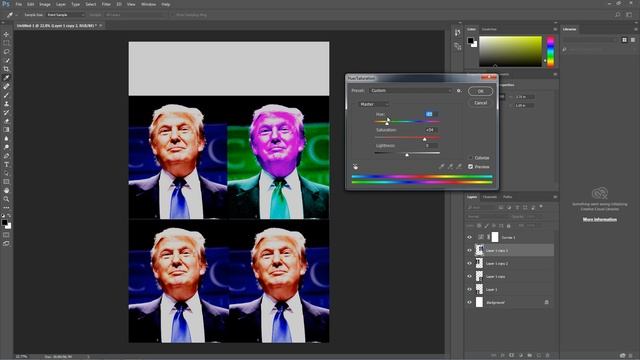
Task: Switch to the Paths tab
Action: point(507,197)
